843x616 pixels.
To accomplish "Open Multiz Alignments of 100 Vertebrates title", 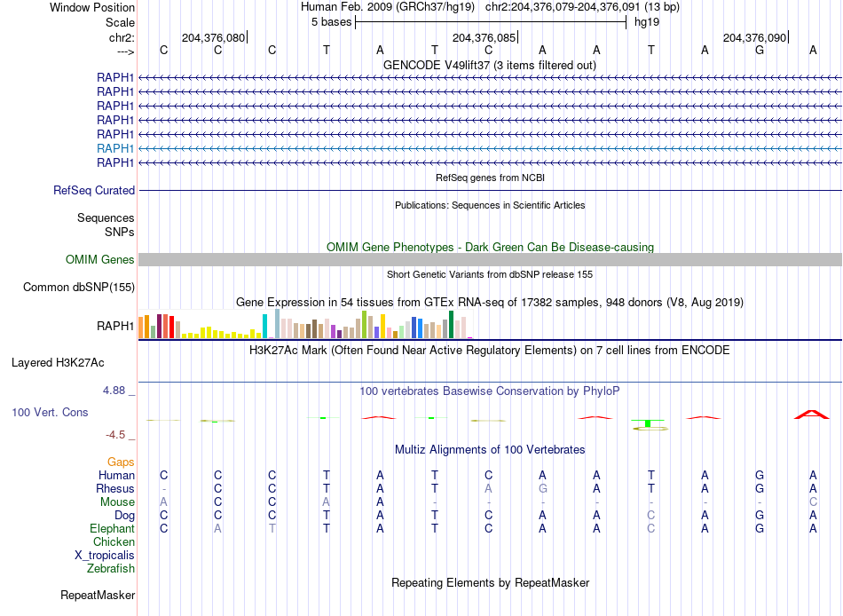I will (490, 450).
